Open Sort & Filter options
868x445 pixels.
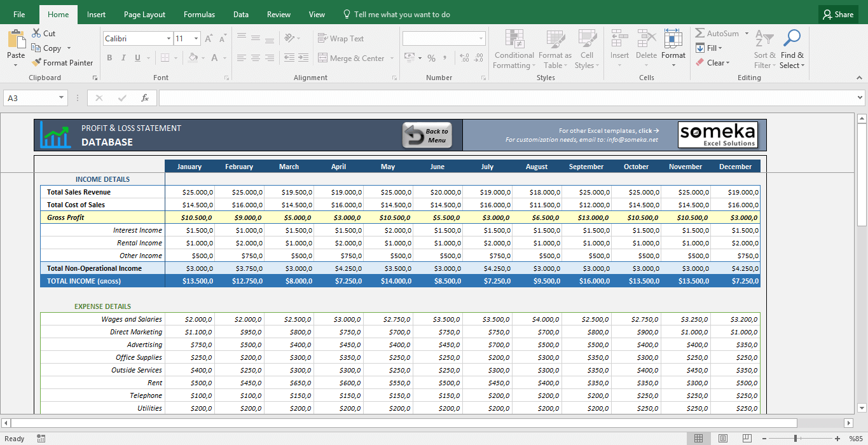765,49
